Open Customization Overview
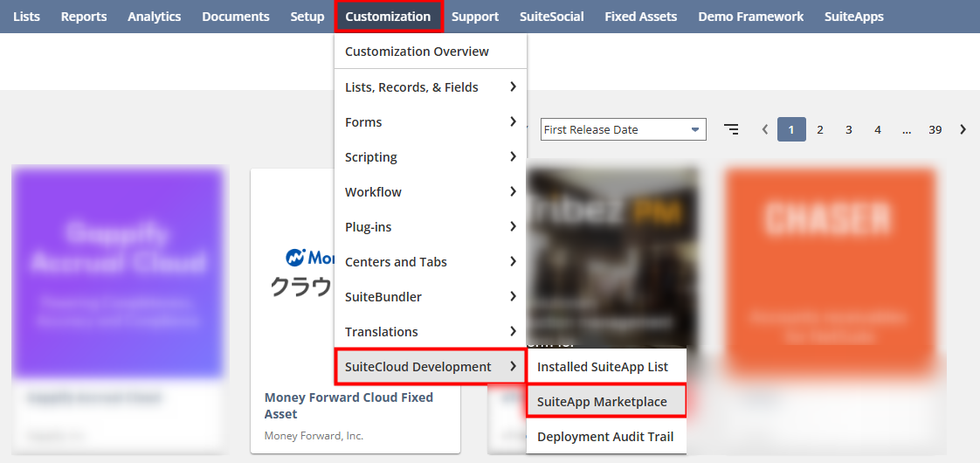This screenshot has width=980, height=463. click(x=417, y=52)
